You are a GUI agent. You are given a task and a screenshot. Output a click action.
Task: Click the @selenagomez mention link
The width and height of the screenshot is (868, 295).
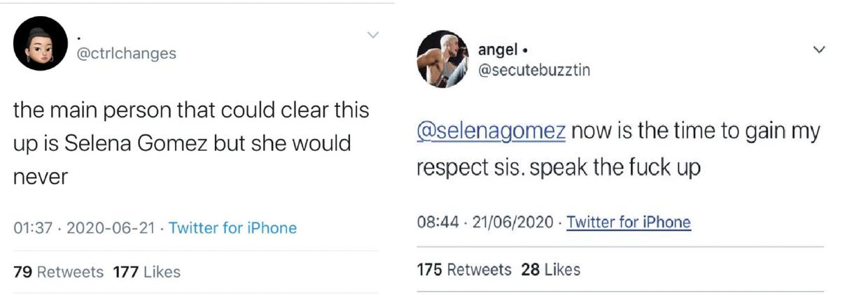(490, 131)
